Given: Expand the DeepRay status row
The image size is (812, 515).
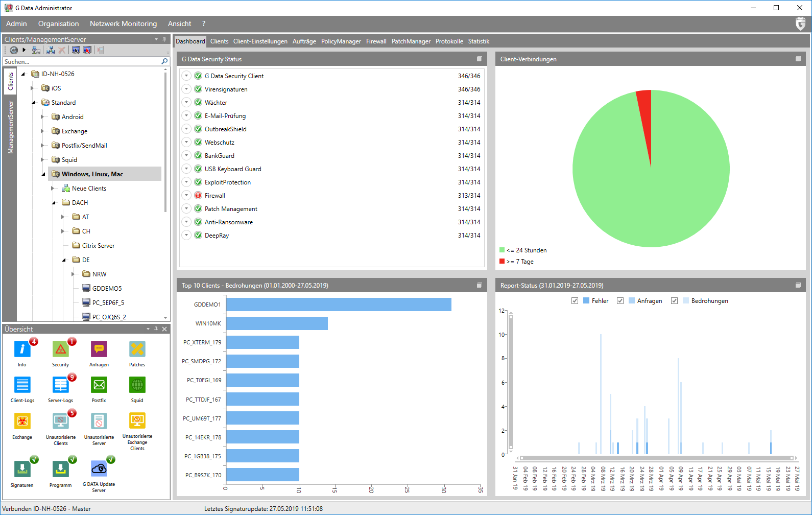Looking at the screenshot, I should (x=186, y=235).
